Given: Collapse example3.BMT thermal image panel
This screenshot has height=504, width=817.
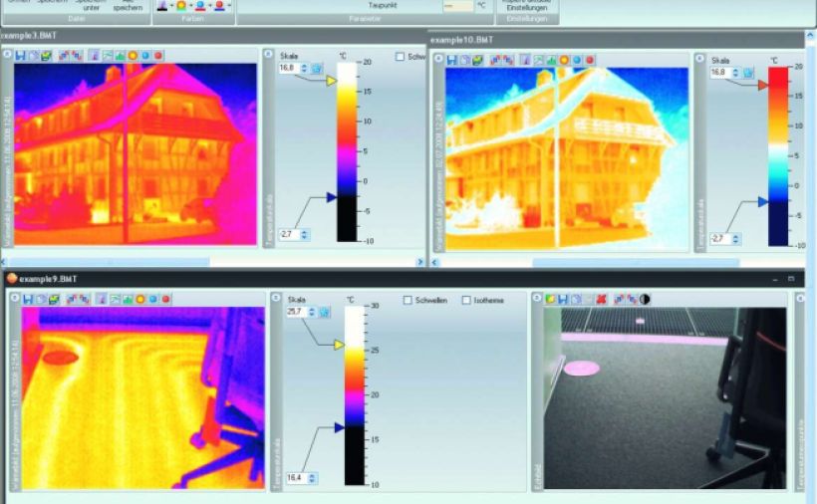Looking at the screenshot, I should point(7,54).
